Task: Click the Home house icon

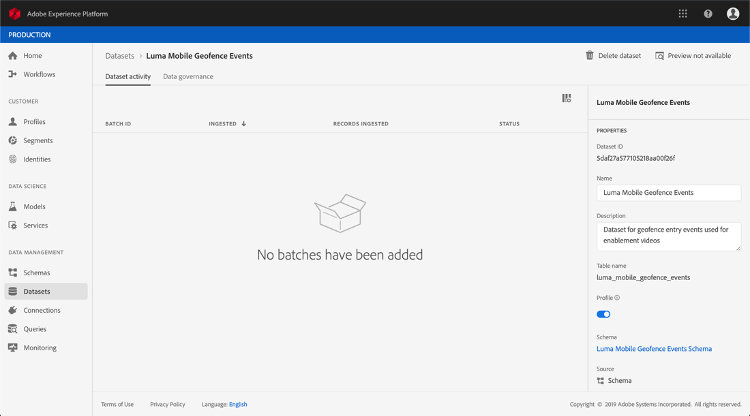Action: point(13,55)
